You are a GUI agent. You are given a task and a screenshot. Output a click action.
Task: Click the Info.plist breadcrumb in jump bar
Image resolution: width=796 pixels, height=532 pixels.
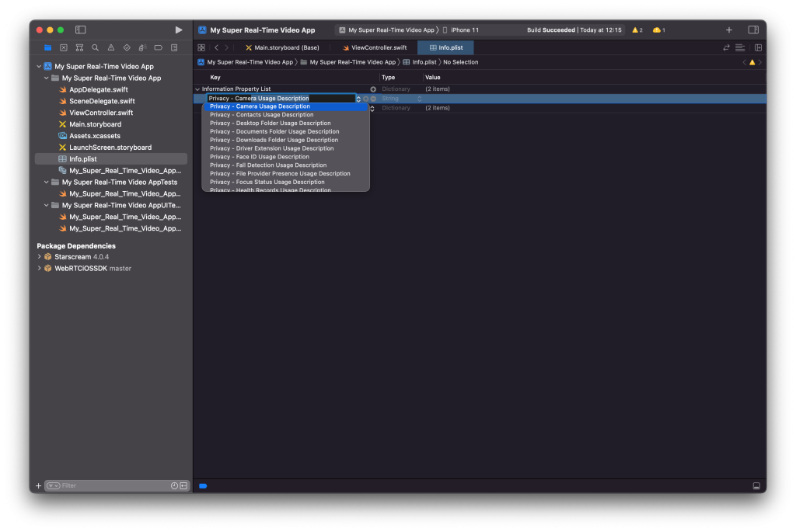point(420,62)
